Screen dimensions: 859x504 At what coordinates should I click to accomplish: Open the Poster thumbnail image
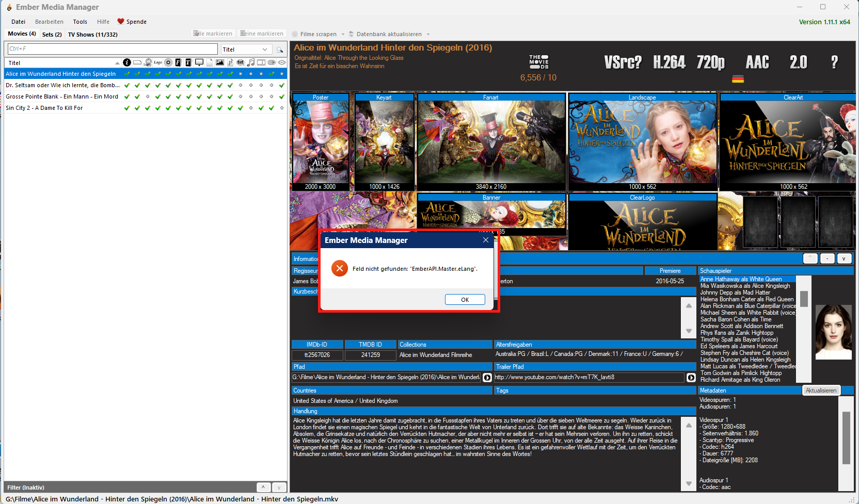coord(320,142)
